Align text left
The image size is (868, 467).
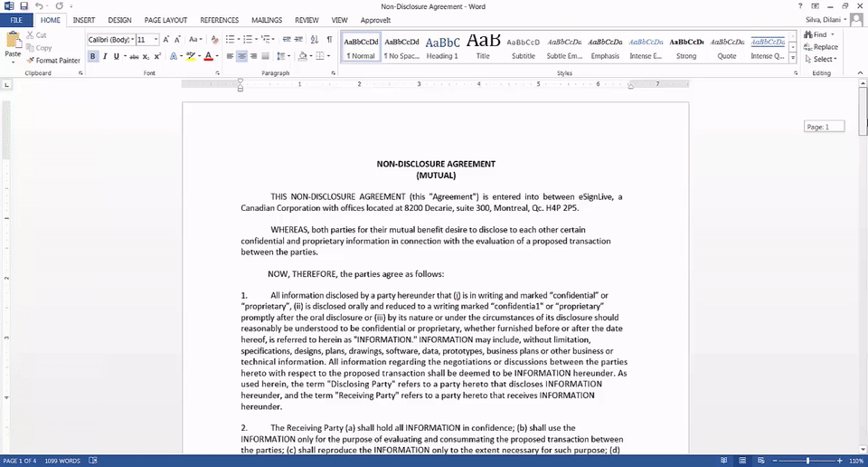pyautogui.click(x=230, y=56)
